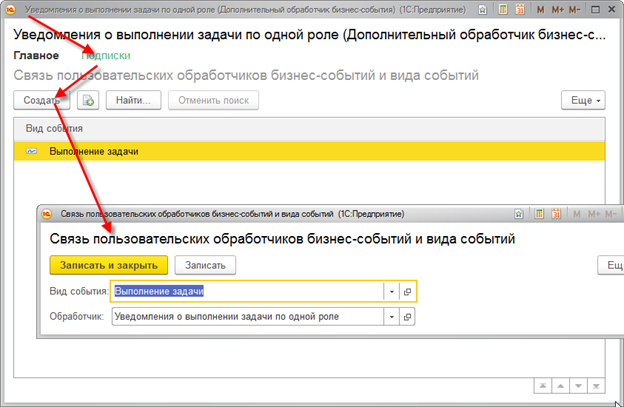
Task: Click into the Обработчик input field
Action: point(245,317)
